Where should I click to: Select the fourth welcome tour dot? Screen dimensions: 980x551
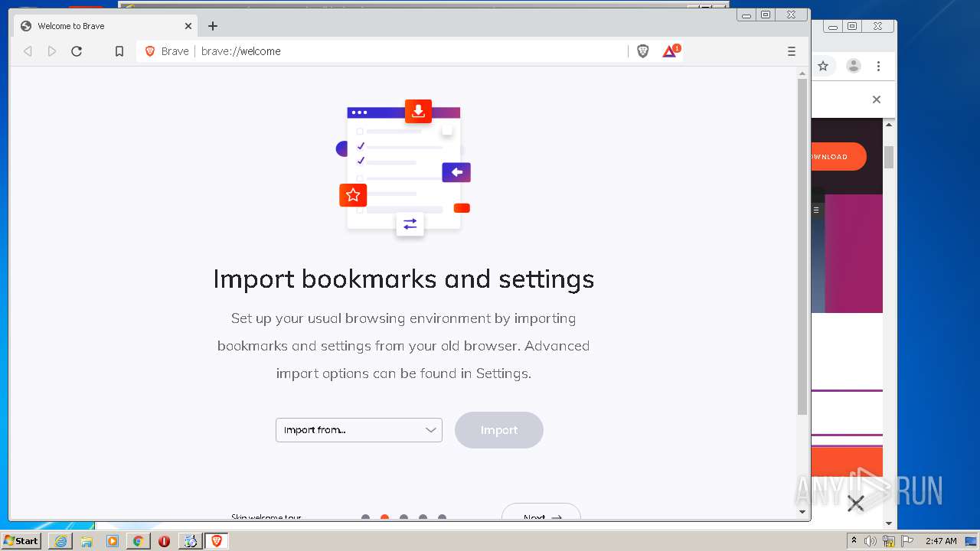point(423,517)
